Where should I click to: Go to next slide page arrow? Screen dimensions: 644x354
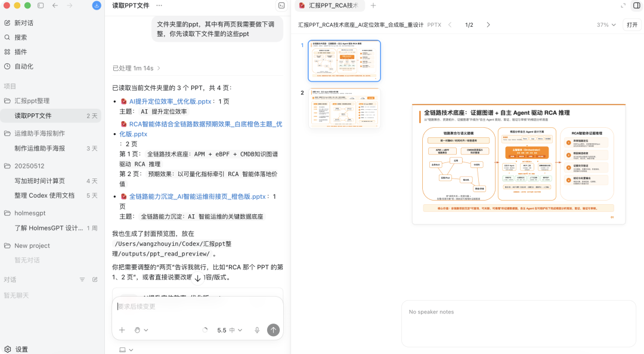pyautogui.click(x=488, y=24)
